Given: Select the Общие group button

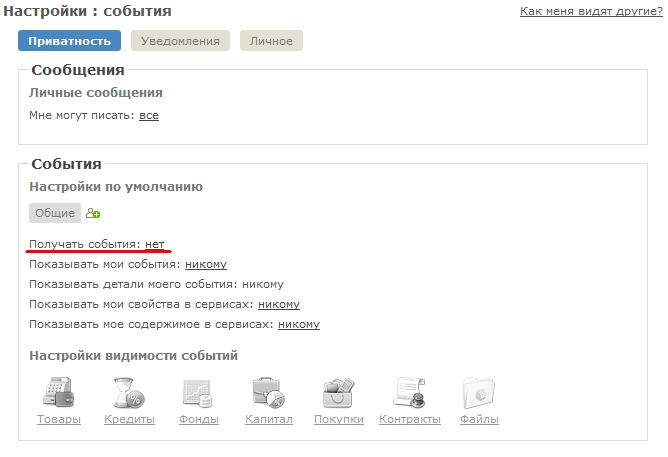Looking at the screenshot, I should (55, 213).
